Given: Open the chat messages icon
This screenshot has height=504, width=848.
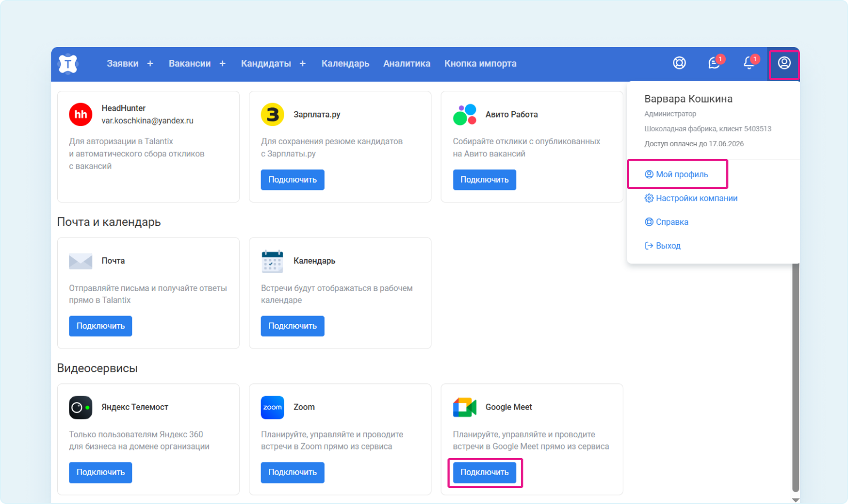Looking at the screenshot, I should pyautogui.click(x=714, y=64).
